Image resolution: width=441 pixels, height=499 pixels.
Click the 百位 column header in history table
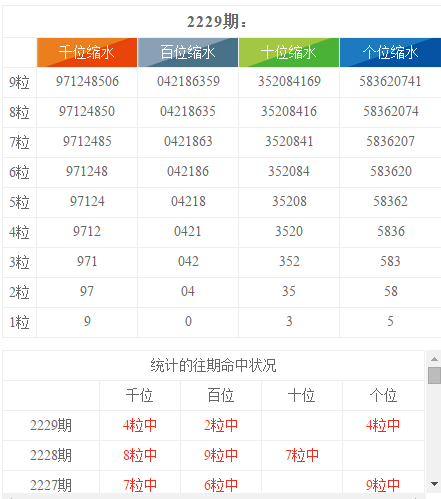pos(221,395)
